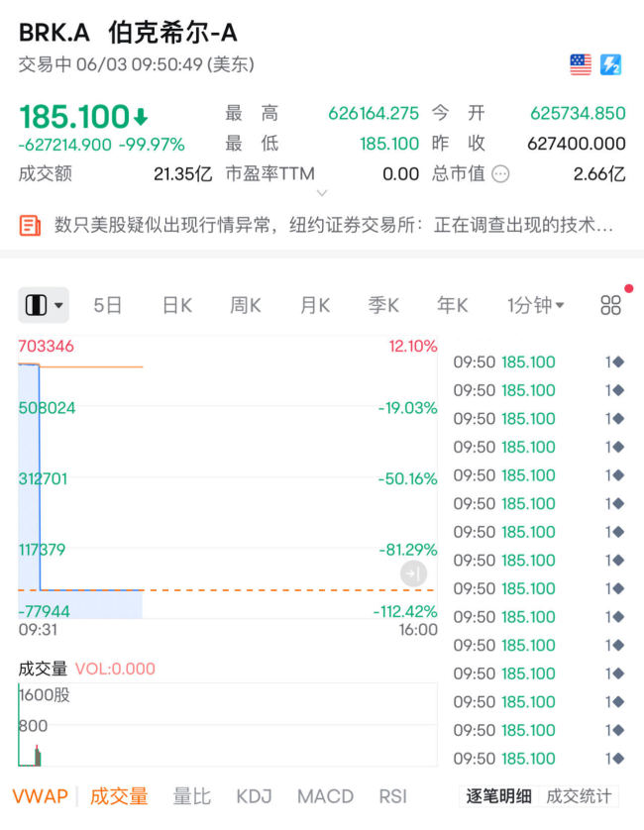
Task: Switch to the 成交统计 tab
Action: click(x=579, y=796)
